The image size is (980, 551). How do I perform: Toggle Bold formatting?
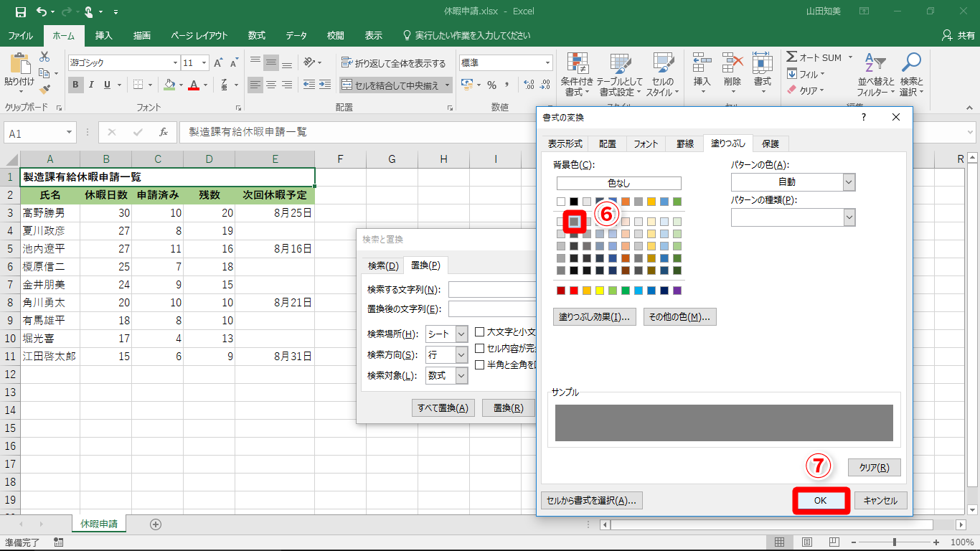tap(76, 85)
